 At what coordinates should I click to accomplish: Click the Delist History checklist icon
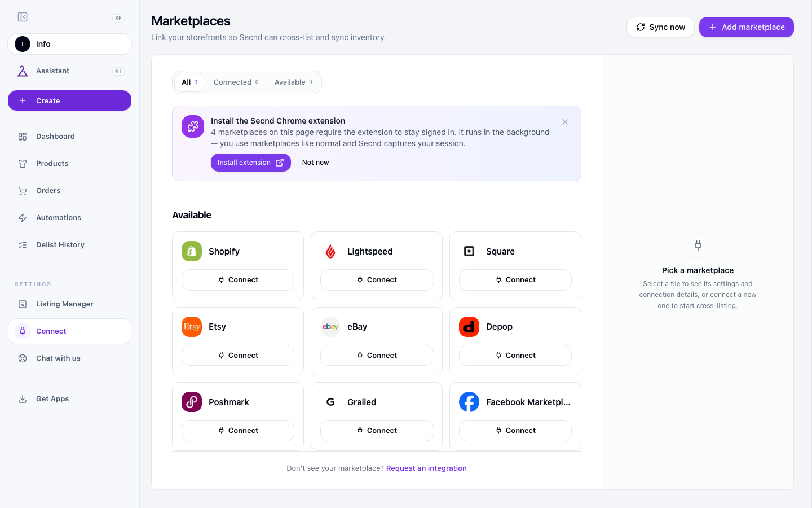click(x=23, y=245)
